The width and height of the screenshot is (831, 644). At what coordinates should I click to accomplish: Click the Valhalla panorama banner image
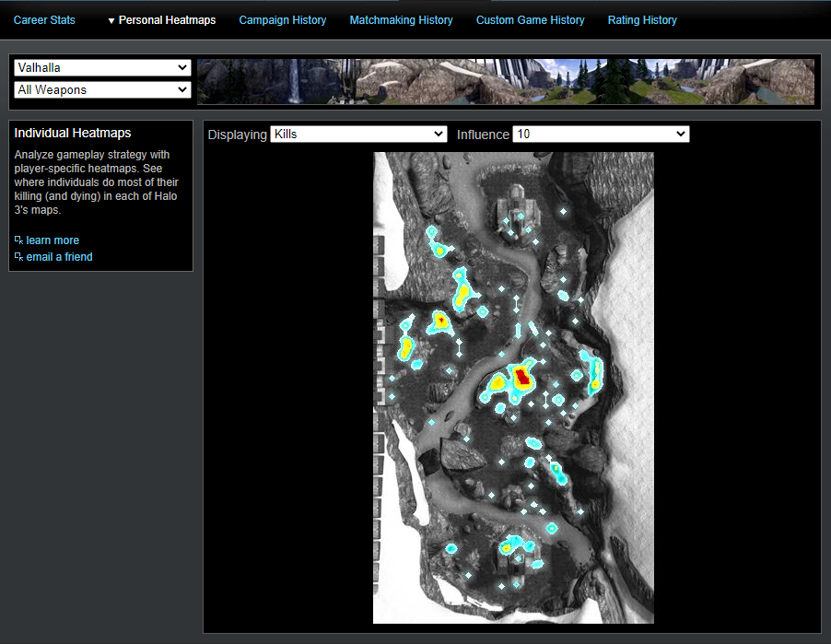[506, 82]
